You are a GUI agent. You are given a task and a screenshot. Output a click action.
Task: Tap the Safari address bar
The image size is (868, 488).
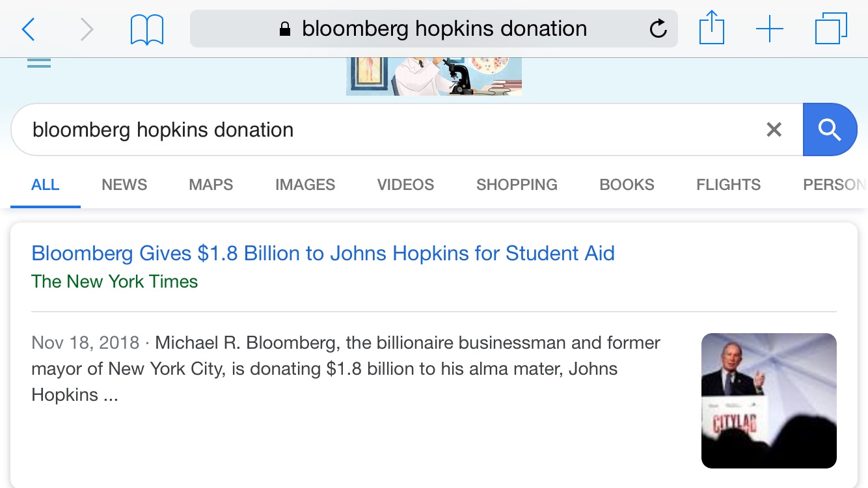coord(434,29)
